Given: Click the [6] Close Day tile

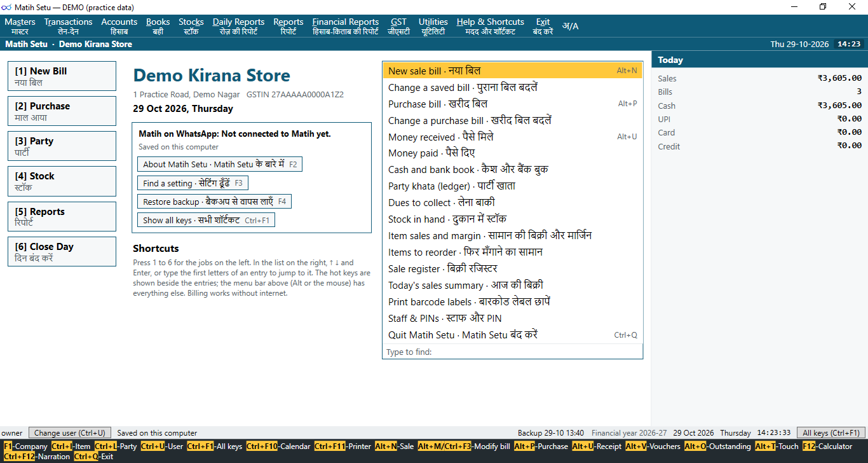Looking at the screenshot, I should [x=62, y=252].
